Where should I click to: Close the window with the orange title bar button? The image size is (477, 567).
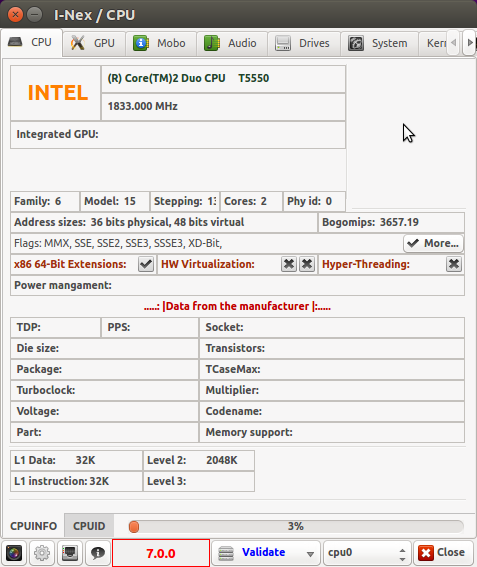(x=15, y=15)
